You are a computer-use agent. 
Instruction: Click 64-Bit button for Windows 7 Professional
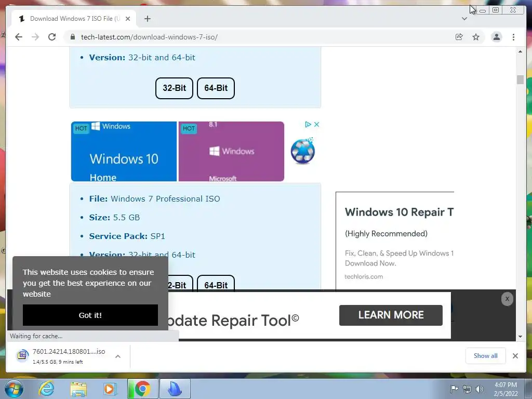216,284
